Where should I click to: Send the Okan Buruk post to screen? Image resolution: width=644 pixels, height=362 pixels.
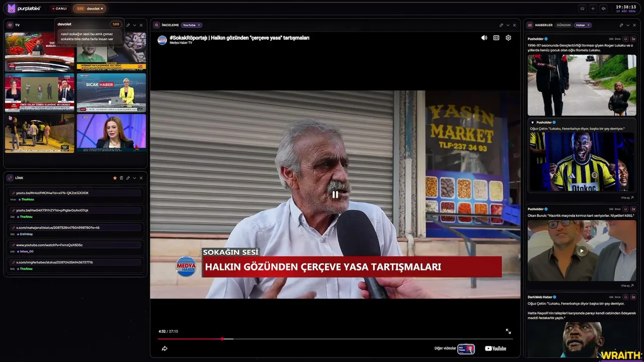pyautogui.click(x=633, y=209)
